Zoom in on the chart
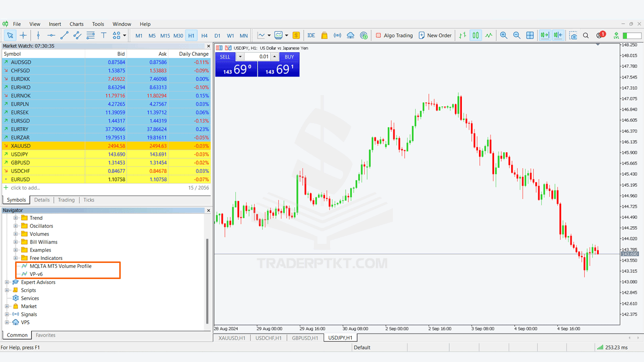This screenshot has width=644, height=362. (504, 35)
